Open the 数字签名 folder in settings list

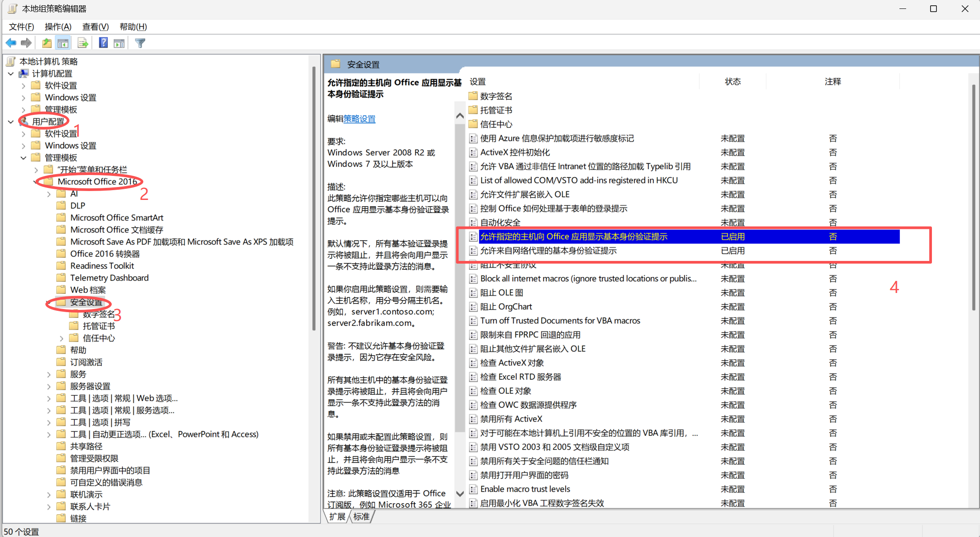496,96
